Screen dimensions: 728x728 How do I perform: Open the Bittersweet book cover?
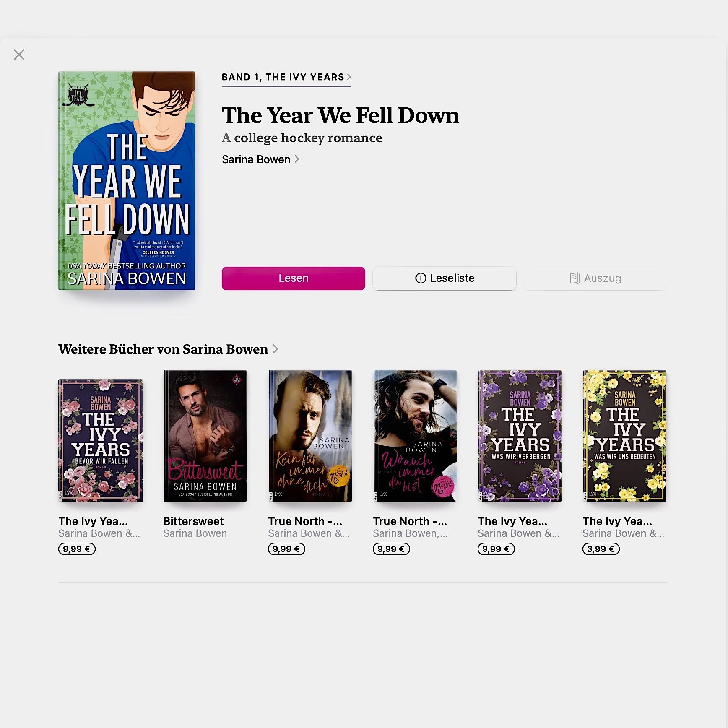(205, 436)
